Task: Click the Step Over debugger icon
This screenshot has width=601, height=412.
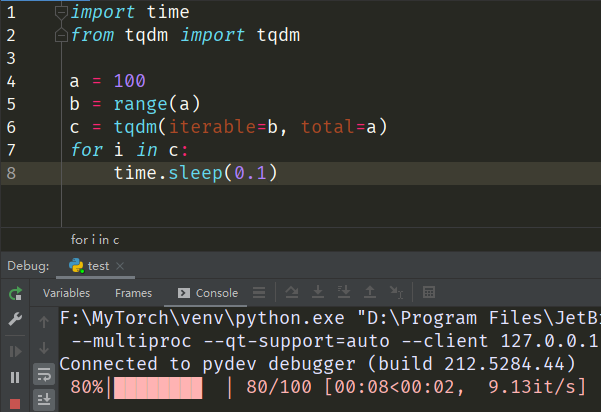Action: (292, 293)
